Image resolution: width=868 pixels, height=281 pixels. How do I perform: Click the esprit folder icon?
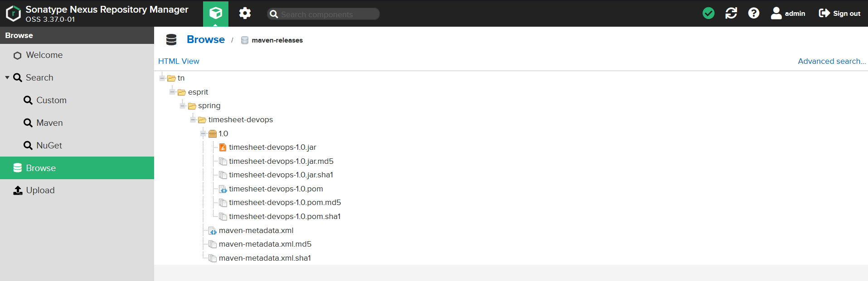coord(182,92)
